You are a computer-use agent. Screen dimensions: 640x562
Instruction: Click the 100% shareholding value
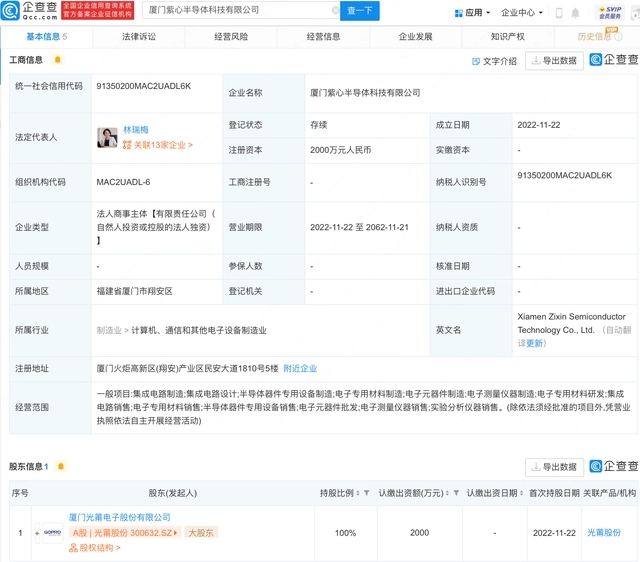pyautogui.click(x=345, y=533)
